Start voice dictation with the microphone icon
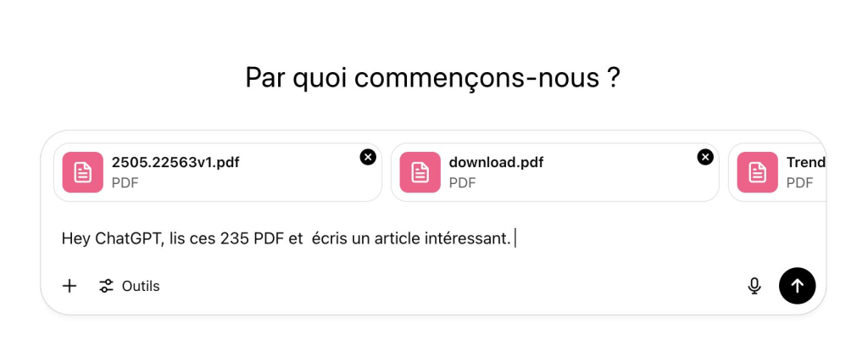 754,286
